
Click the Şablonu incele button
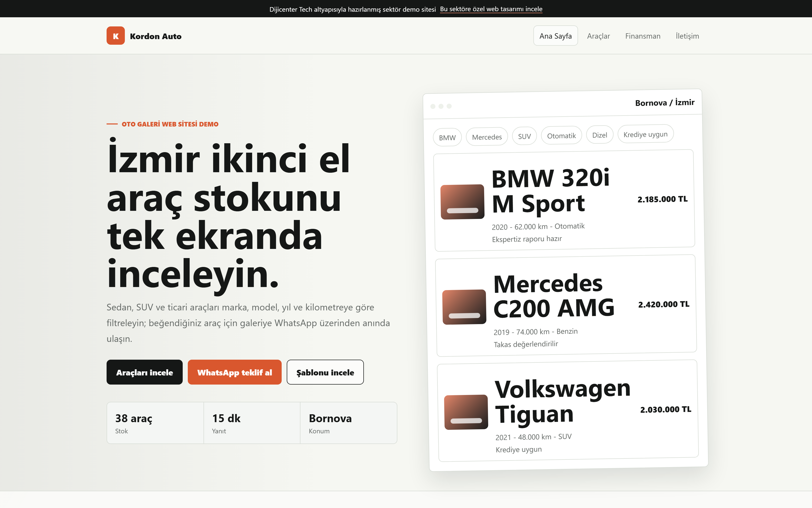point(325,372)
